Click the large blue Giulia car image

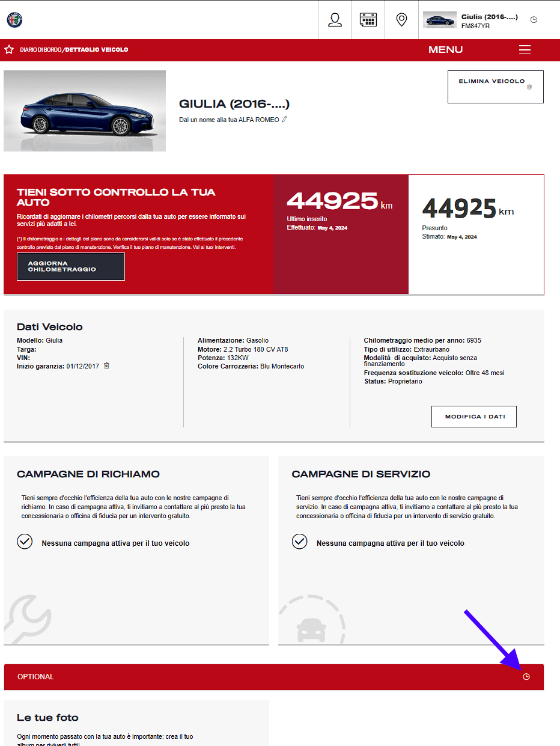coord(85,111)
